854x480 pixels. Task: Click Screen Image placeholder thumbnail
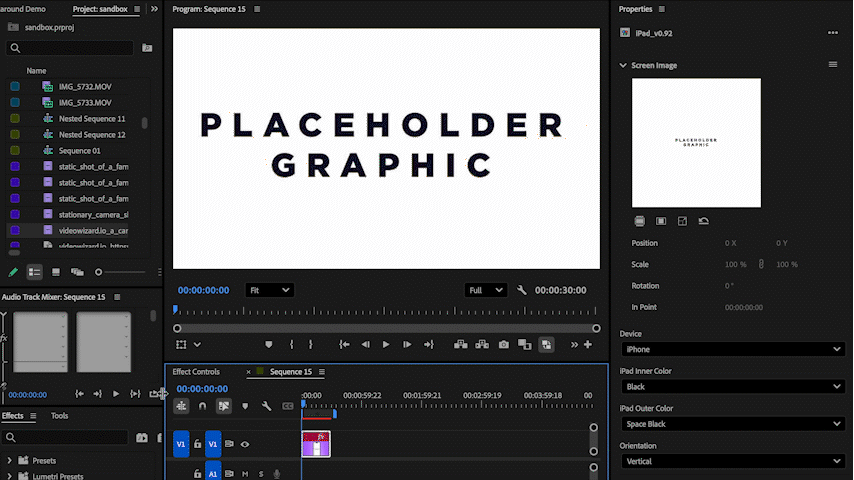click(x=696, y=143)
